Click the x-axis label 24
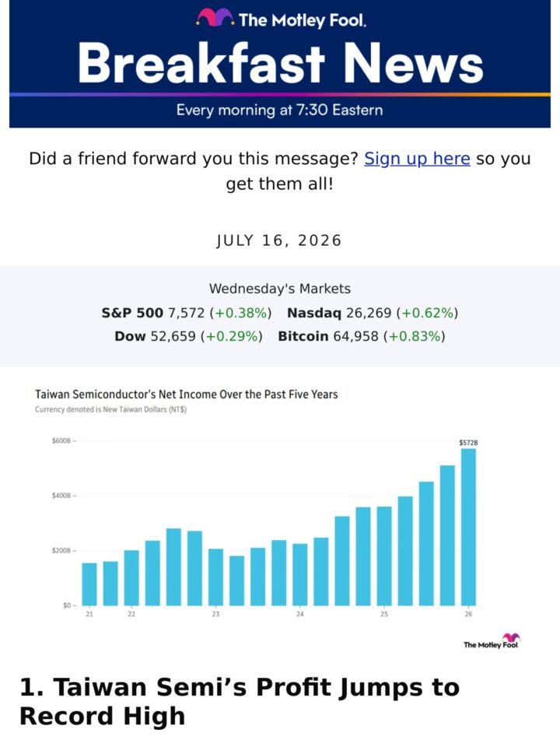 [300, 614]
